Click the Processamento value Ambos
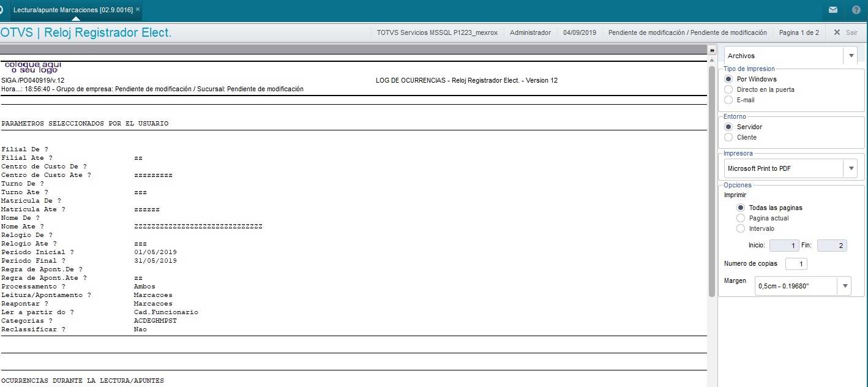This screenshot has width=868, height=387. point(144,286)
